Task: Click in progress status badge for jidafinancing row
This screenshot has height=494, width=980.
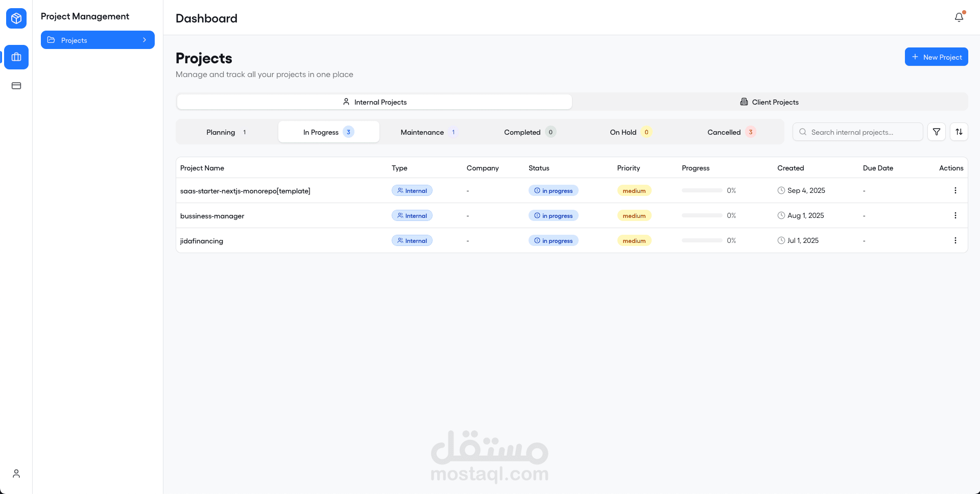Action: pyautogui.click(x=553, y=240)
